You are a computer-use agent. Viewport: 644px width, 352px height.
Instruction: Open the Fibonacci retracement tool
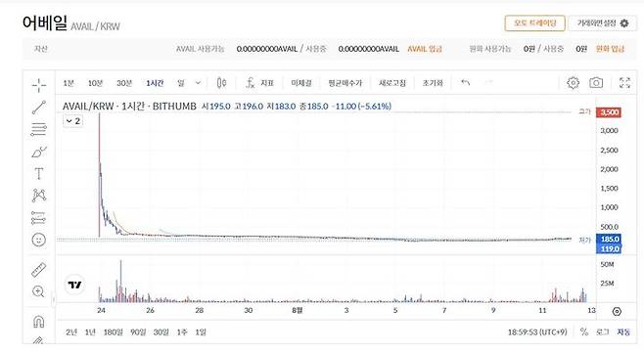coord(39,129)
